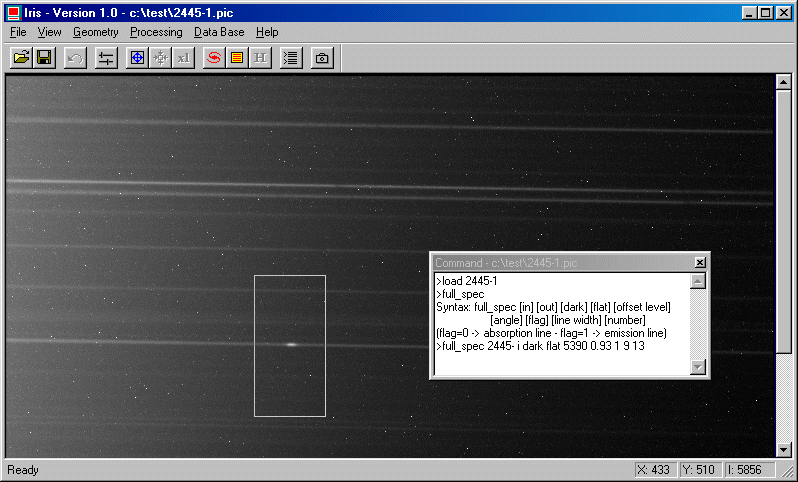Click the camera acquisition icon
Image resolution: width=798 pixels, height=482 pixels.
[322, 58]
